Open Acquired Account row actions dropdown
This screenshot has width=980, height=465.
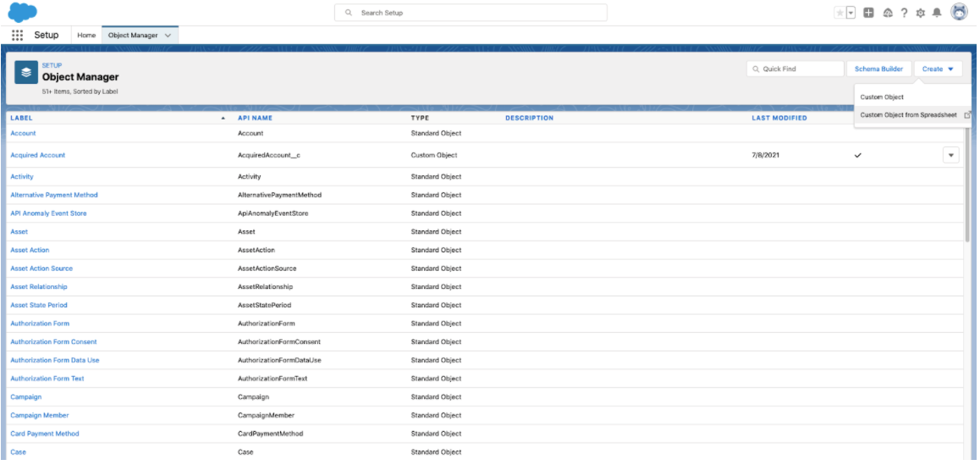(x=950, y=155)
